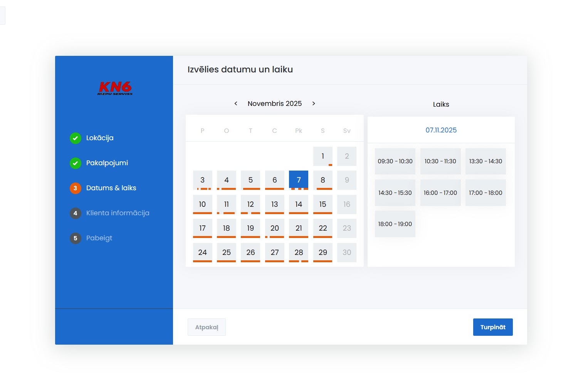The image size is (588, 382).
Task: Go to the next month arrow
Action: 314,103
